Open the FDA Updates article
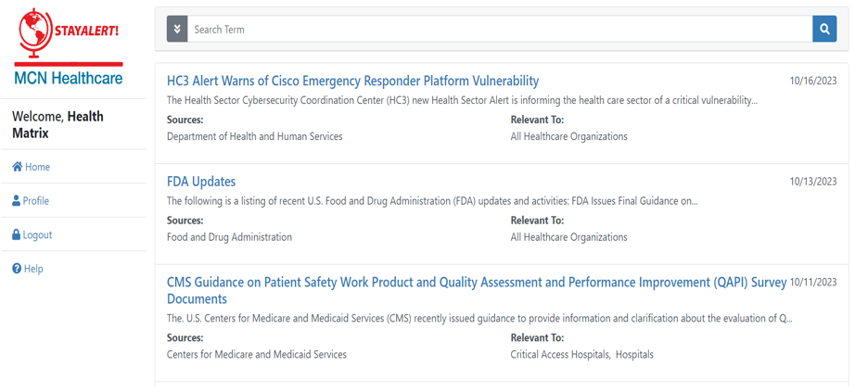868x392 pixels. click(201, 182)
